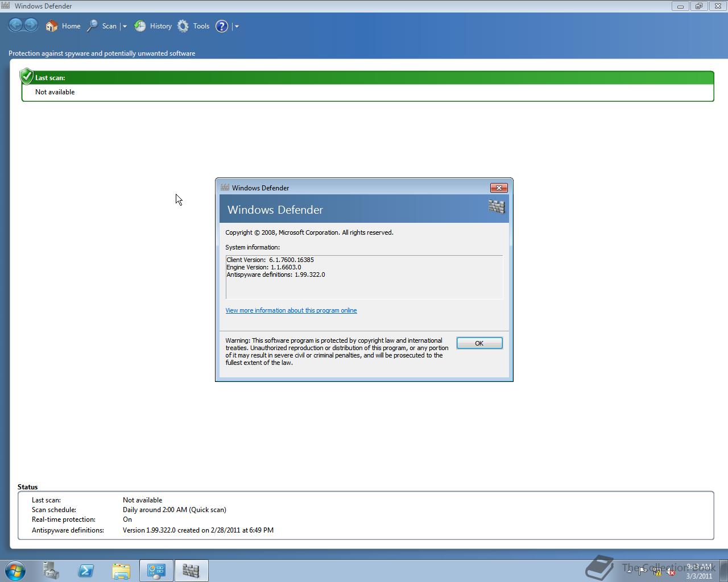
Task: Open the Home page in the toolbar
Action: [63, 26]
